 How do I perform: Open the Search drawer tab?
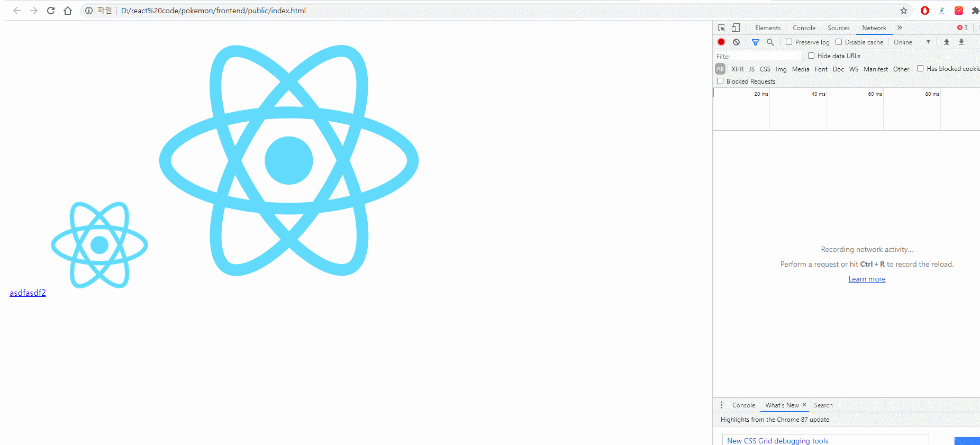[823, 405]
